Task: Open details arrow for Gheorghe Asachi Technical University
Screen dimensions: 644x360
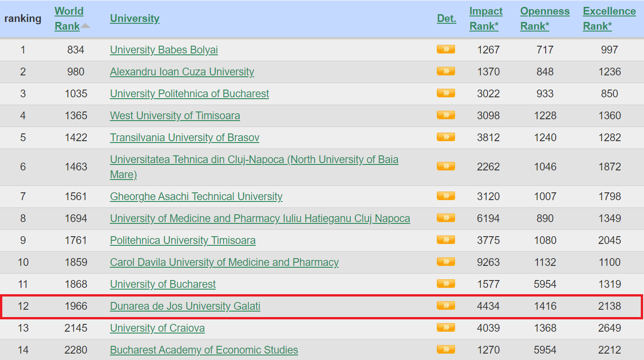Action: pos(446,196)
